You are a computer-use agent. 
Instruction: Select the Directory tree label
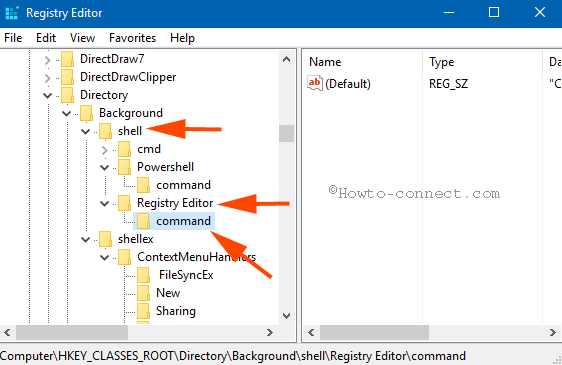[x=104, y=95]
